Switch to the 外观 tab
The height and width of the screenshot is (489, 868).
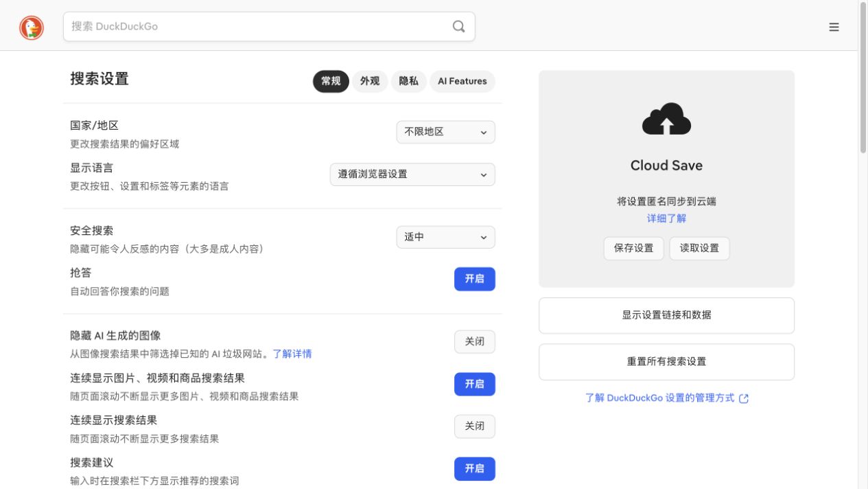370,81
